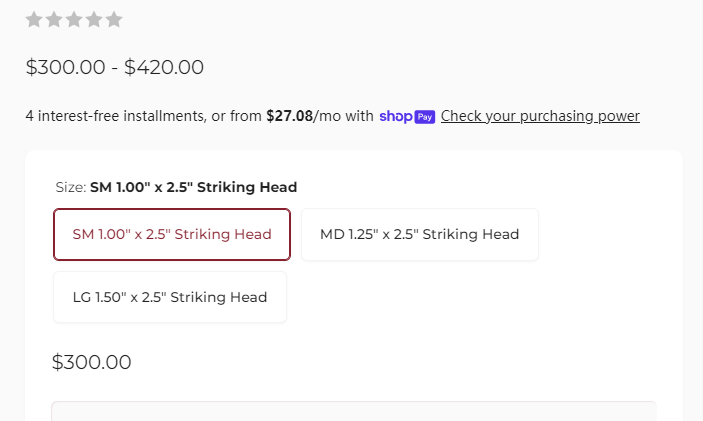Choose LG 1.50" x 2.5" Striking Head size
The width and height of the screenshot is (703, 421).
(170, 297)
